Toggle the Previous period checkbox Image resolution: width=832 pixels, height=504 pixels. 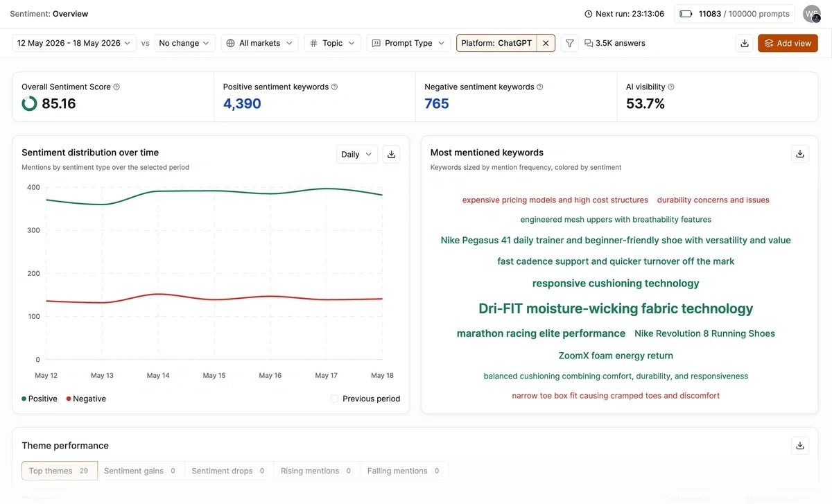pos(334,399)
